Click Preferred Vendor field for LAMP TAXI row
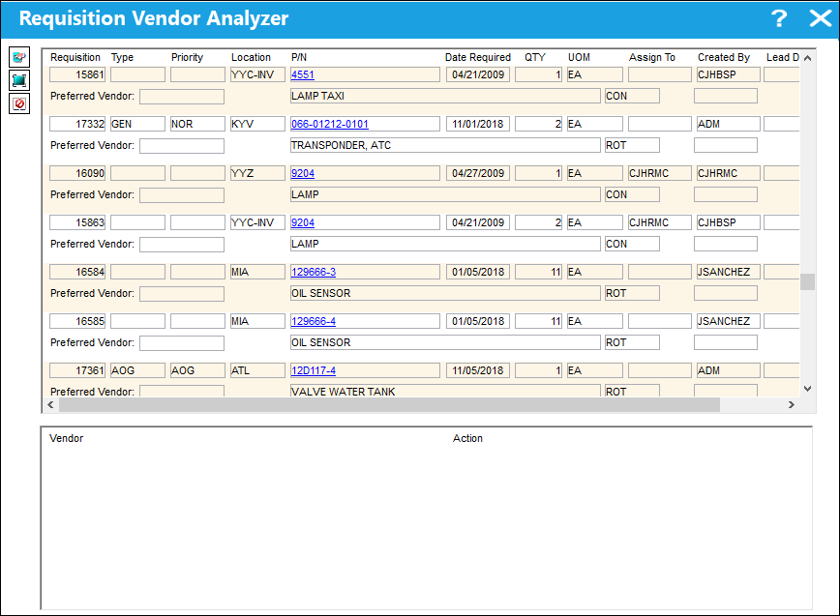The width and height of the screenshot is (840, 616). (182, 97)
